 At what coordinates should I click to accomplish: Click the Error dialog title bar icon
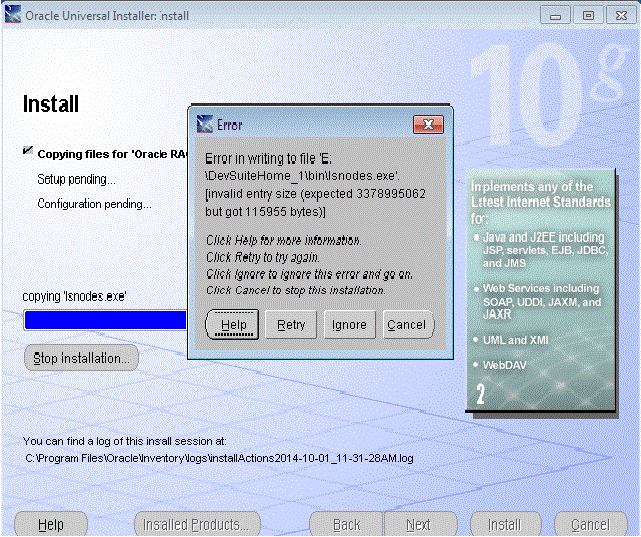pyautogui.click(x=205, y=125)
